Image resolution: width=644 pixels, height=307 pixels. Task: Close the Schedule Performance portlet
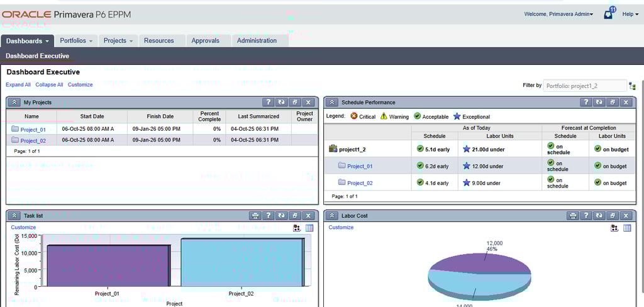(x=626, y=103)
